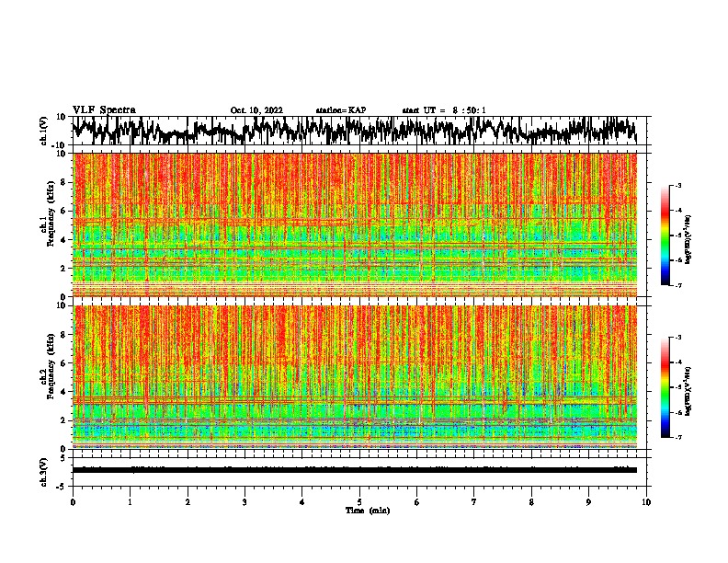This screenshot has width=728, height=563.
Task: Click the 'VLF Spectra' title text
Action: point(104,109)
